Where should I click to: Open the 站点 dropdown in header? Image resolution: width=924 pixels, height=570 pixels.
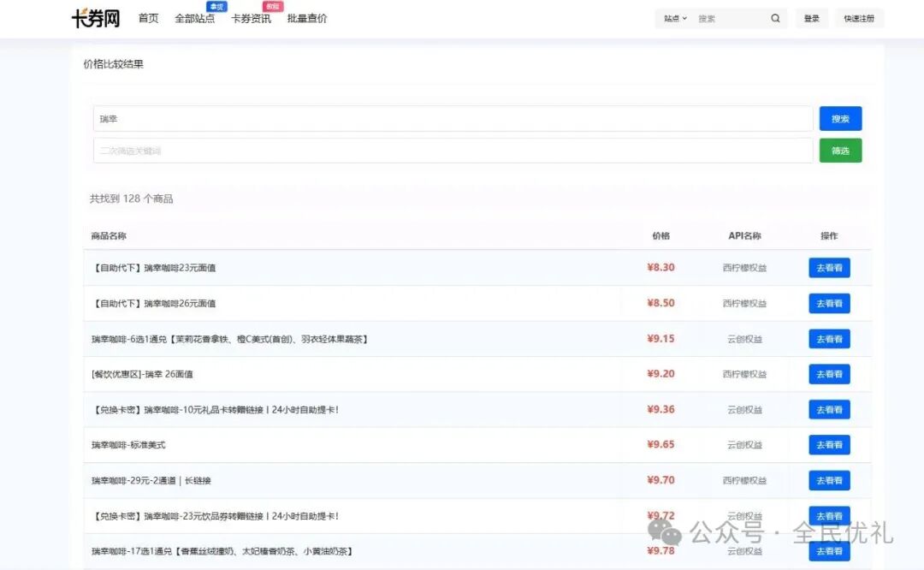[x=675, y=18]
